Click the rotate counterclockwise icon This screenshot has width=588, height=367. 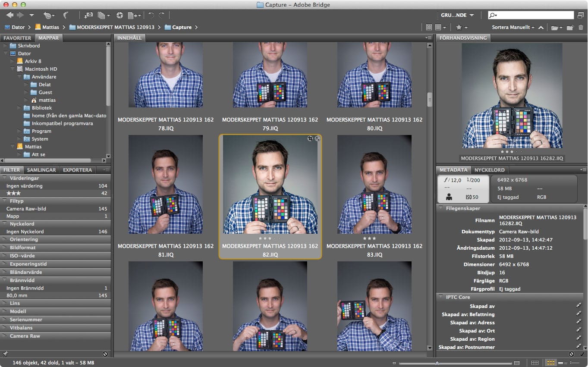coord(151,15)
